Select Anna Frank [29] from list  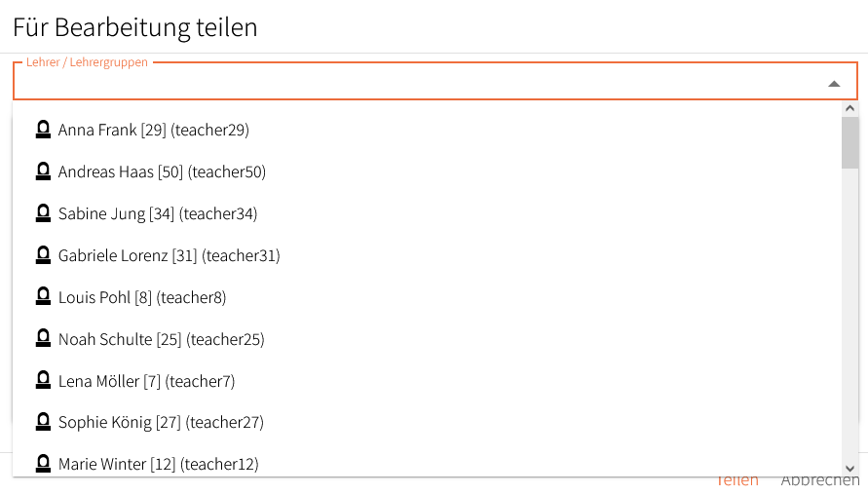point(427,130)
